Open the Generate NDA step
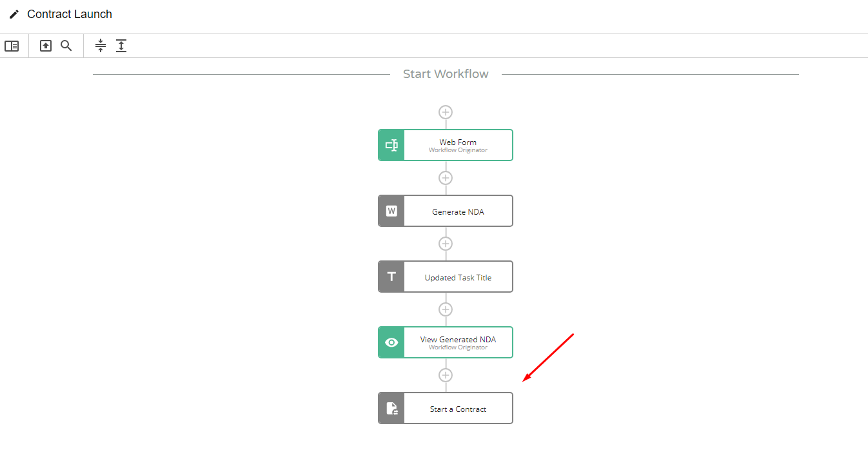 coord(446,211)
